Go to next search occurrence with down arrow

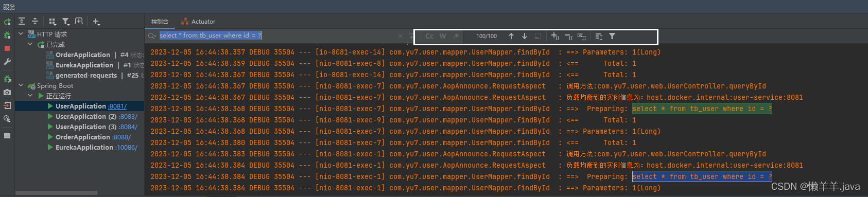(x=525, y=36)
